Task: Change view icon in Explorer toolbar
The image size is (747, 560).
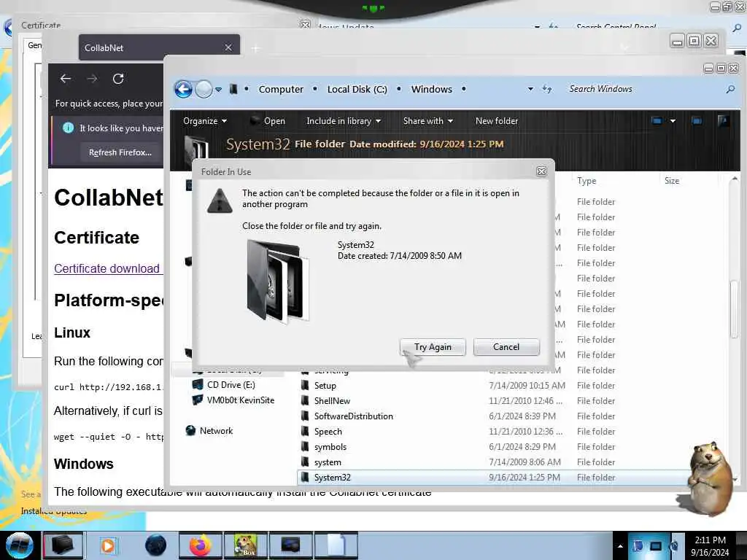Action: [x=657, y=121]
